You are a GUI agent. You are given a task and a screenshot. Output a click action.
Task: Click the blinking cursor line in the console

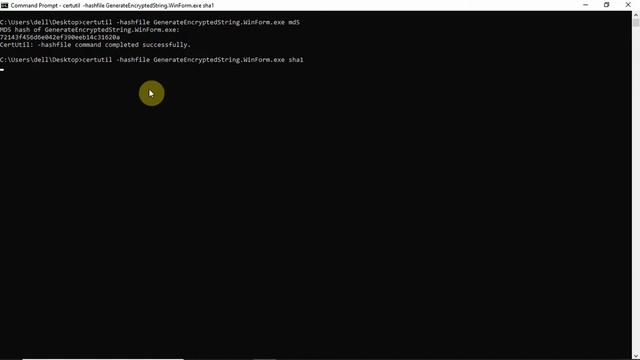(2, 69)
